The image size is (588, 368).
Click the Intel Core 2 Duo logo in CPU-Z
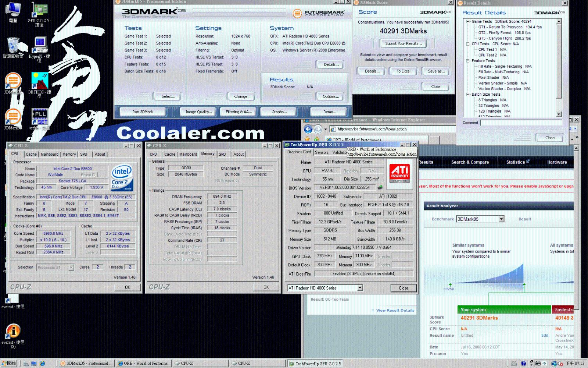[x=122, y=178]
